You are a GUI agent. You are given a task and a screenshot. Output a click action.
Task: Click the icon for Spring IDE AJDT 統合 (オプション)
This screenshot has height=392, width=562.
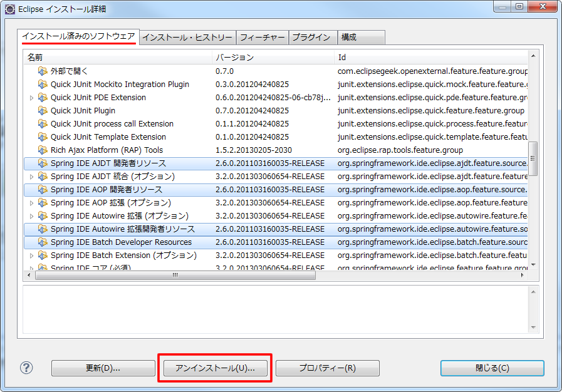coord(43,177)
